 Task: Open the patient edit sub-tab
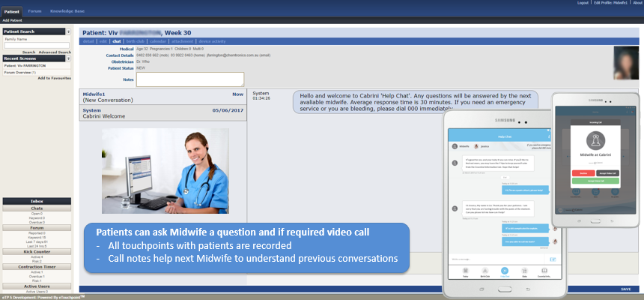pos(103,41)
